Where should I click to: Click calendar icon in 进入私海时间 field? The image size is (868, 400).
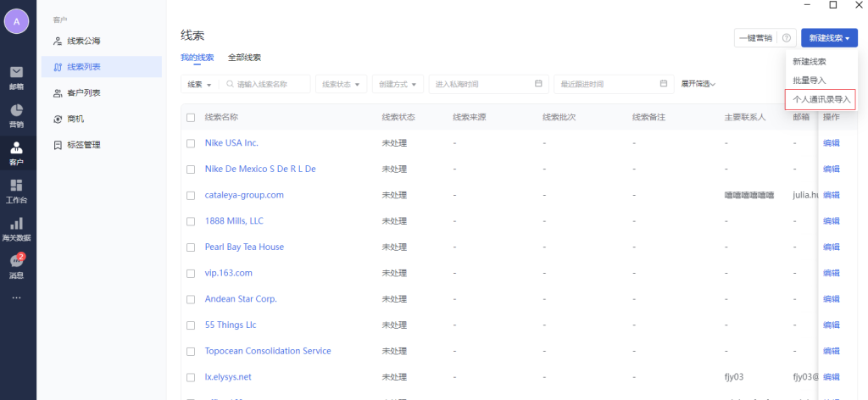click(x=538, y=84)
